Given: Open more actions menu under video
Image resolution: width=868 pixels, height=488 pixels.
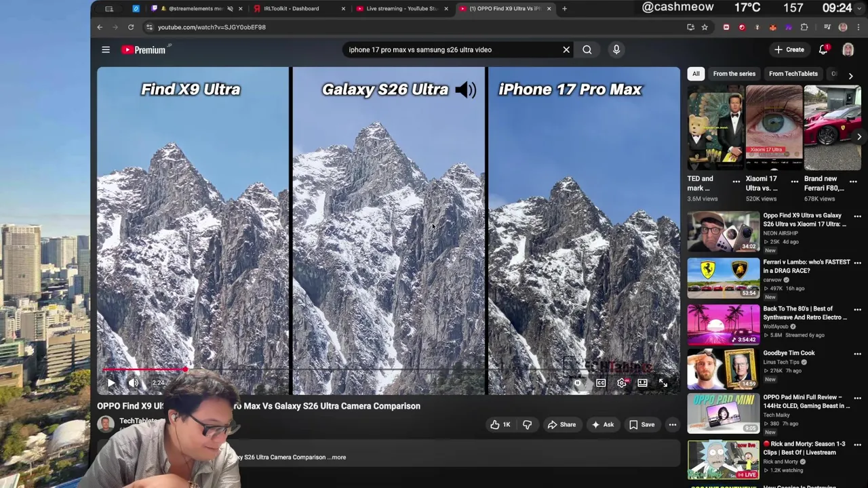Looking at the screenshot, I should click(673, 425).
